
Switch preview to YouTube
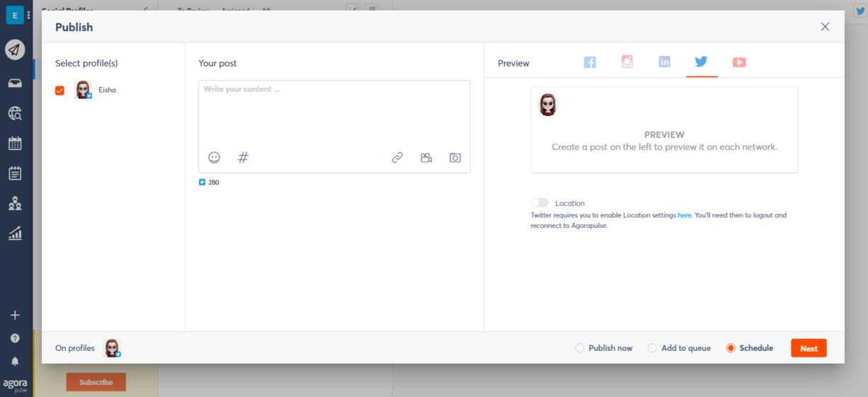click(x=739, y=62)
